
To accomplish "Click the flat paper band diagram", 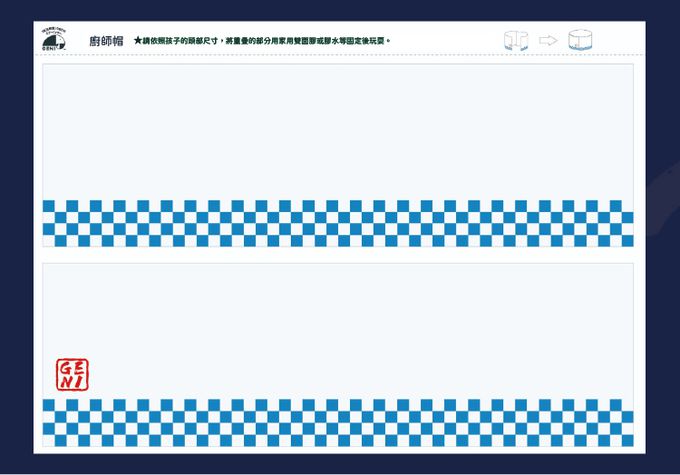I will coord(517,41).
